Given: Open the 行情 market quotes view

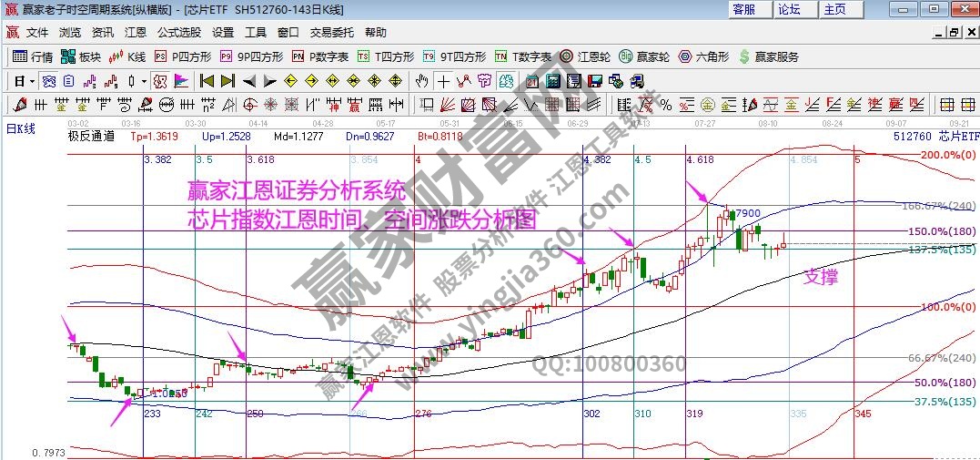Looking at the screenshot, I should [33, 56].
